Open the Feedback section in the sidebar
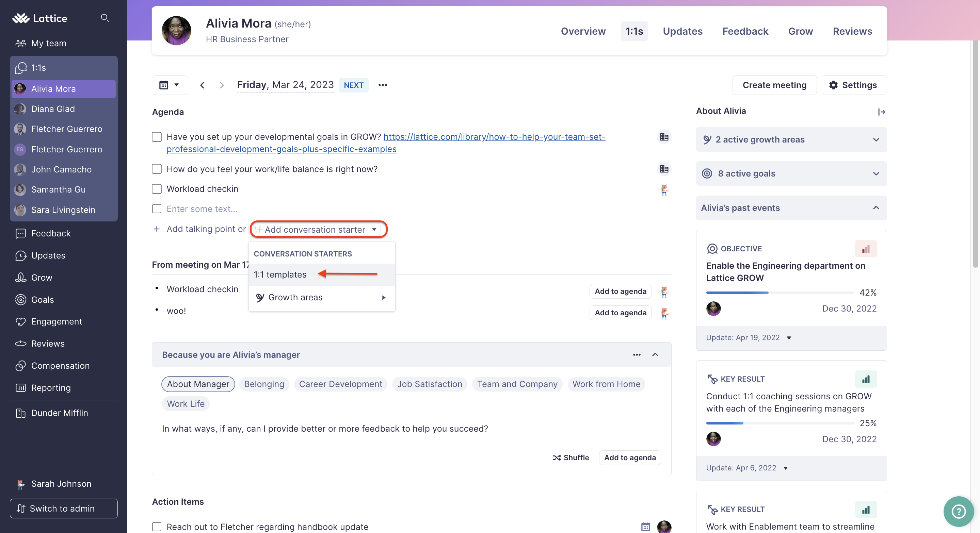This screenshot has width=980, height=533. [x=51, y=233]
